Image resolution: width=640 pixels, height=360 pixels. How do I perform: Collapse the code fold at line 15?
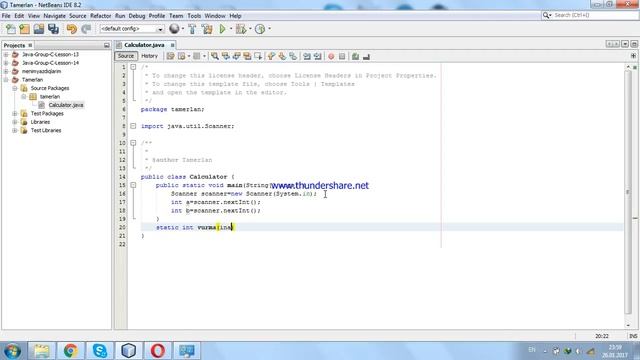[133, 185]
